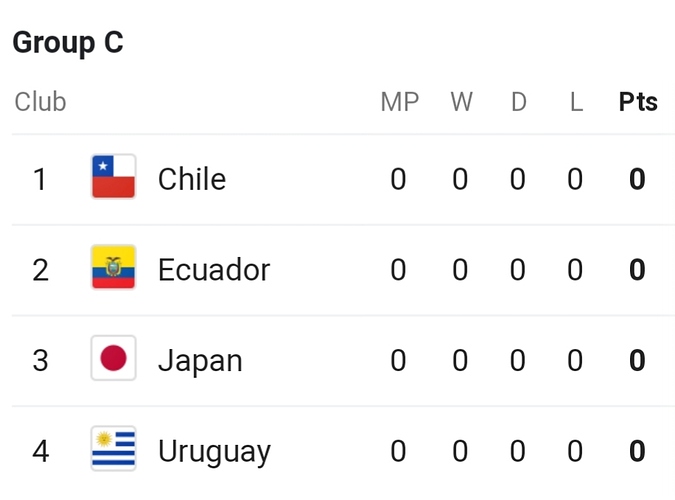Click the Club column header

pos(40,102)
